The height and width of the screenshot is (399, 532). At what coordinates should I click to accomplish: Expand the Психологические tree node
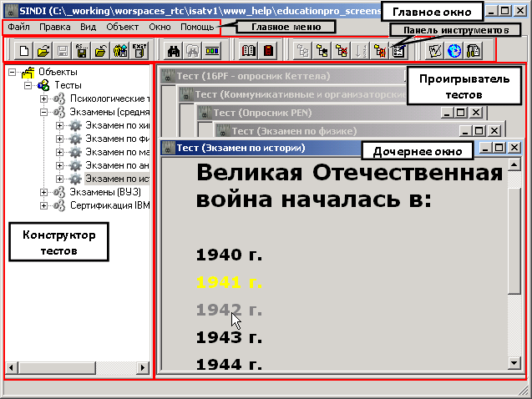pyautogui.click(x=44, y=99)
